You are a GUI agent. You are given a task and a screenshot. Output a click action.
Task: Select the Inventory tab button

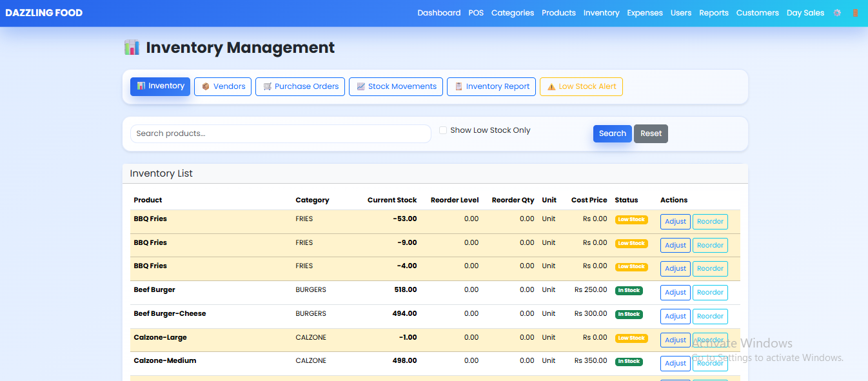pos(160,86)
